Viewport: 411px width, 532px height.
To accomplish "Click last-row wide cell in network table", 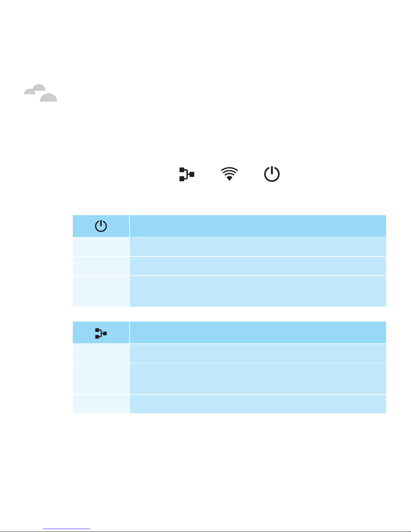I will coord(258,404).
